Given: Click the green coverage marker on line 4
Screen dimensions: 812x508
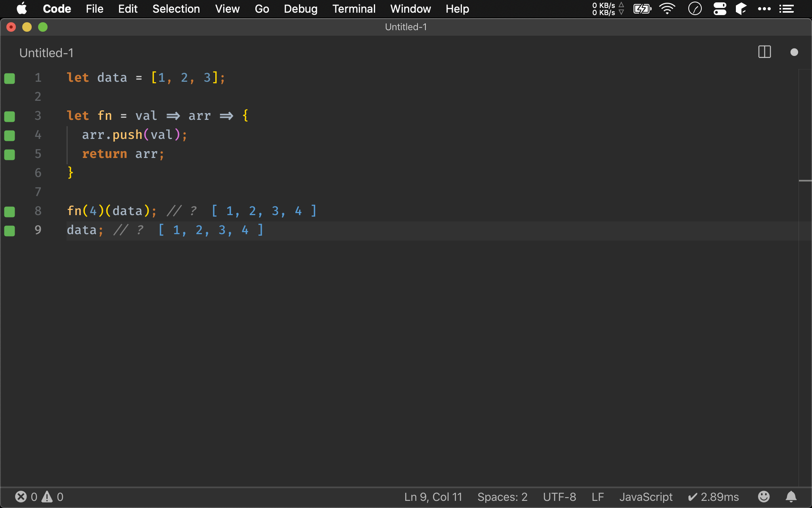Looking at the screenshot, I should tap(10, 135).
